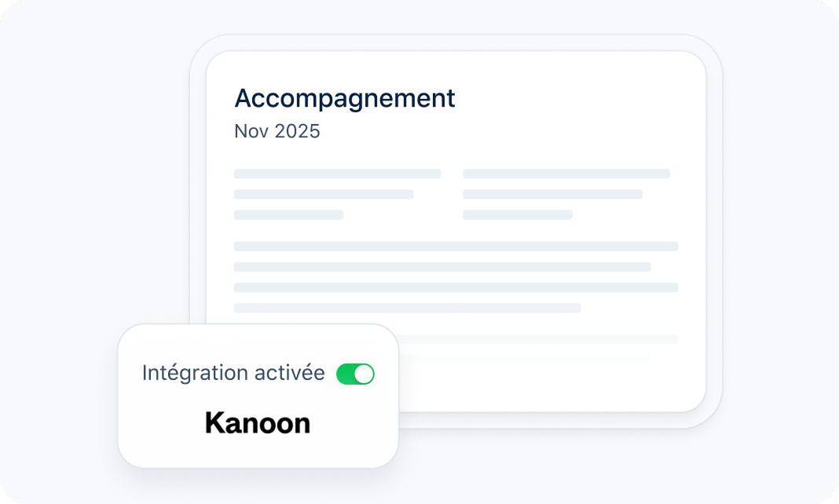Screen dimensions: 839x504
Task: Click the shortest placeholder line in left column
Action: tap(288, 214)
